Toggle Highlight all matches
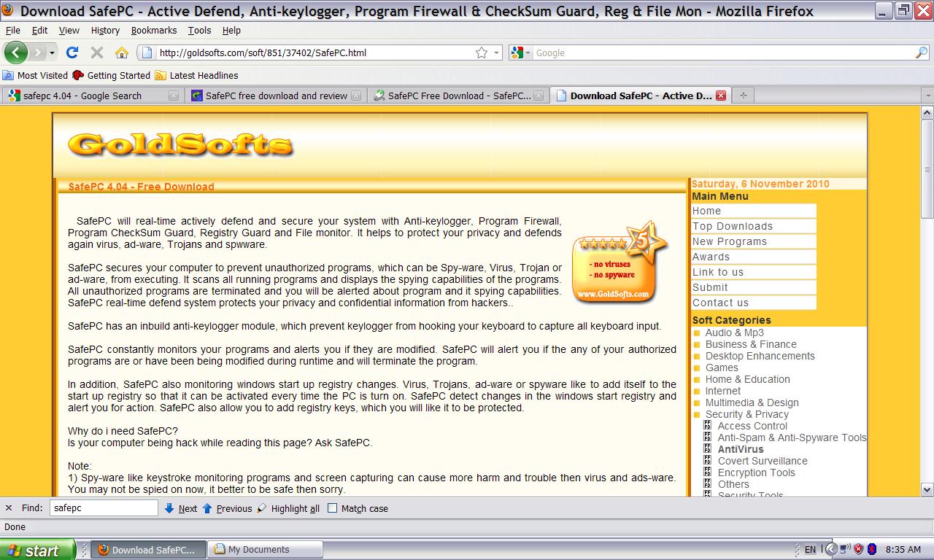The image size is (934, 560). point(288,508)
